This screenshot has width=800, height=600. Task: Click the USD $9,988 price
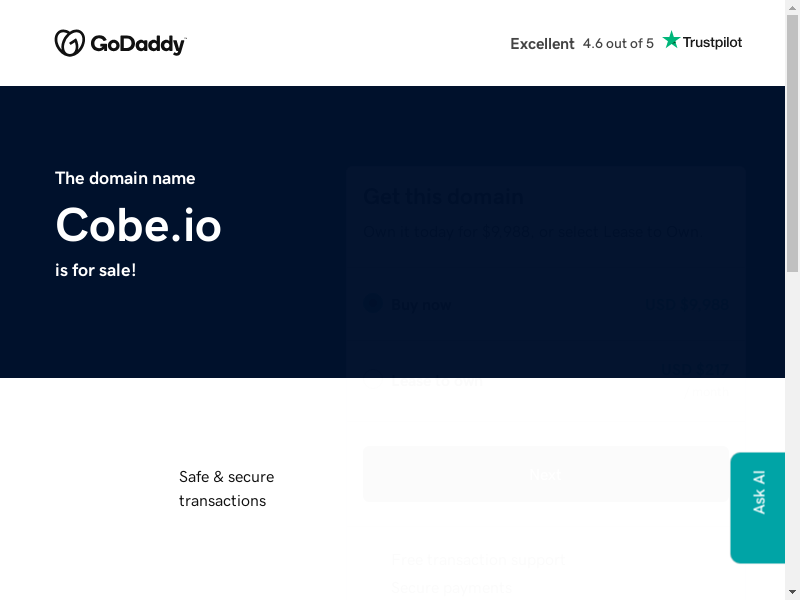[686, 303]
